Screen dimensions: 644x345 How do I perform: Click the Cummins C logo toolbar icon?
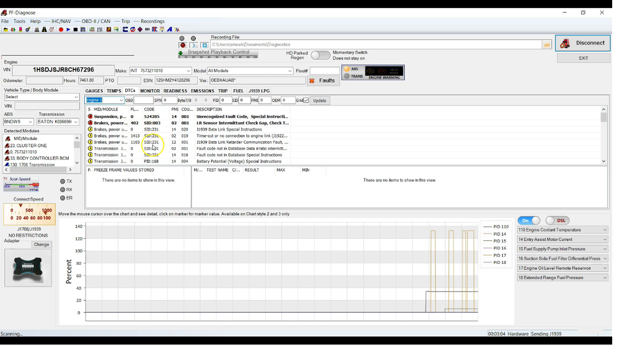(125, 30)
